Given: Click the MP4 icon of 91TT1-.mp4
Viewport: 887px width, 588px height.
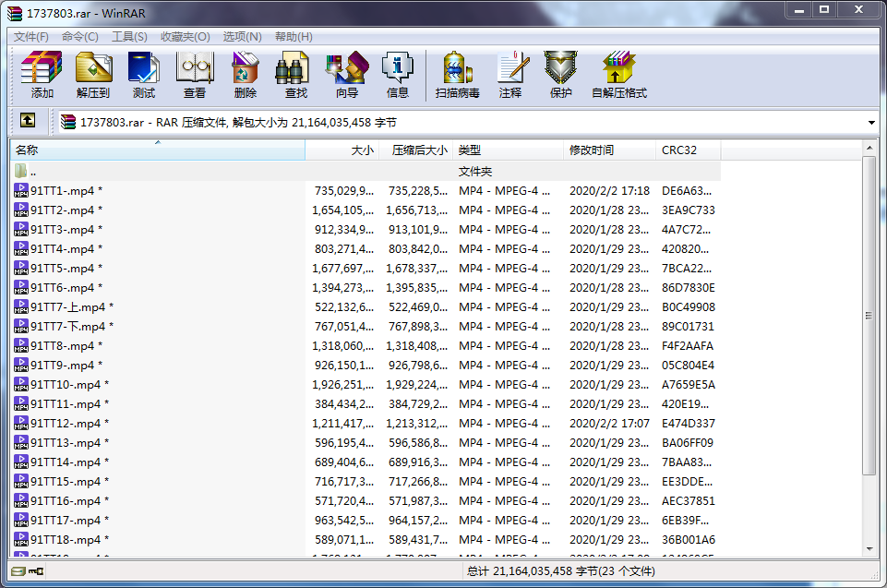Looking at the screenshot, I should 21,190.
